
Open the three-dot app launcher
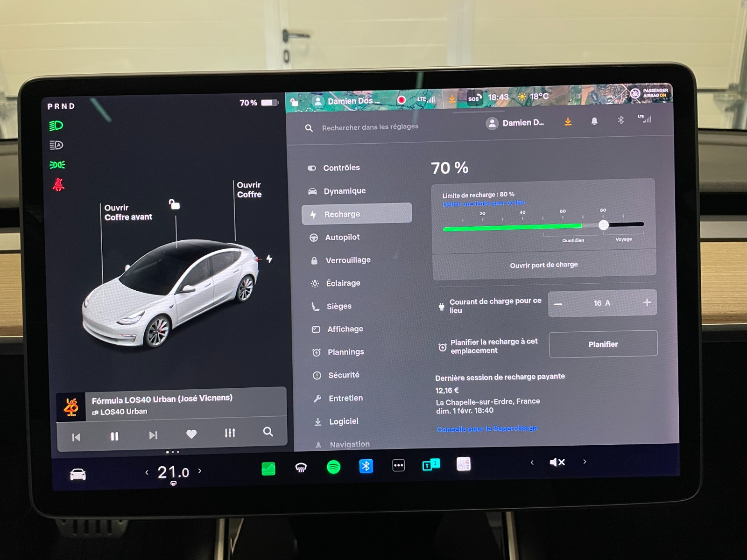398,465
